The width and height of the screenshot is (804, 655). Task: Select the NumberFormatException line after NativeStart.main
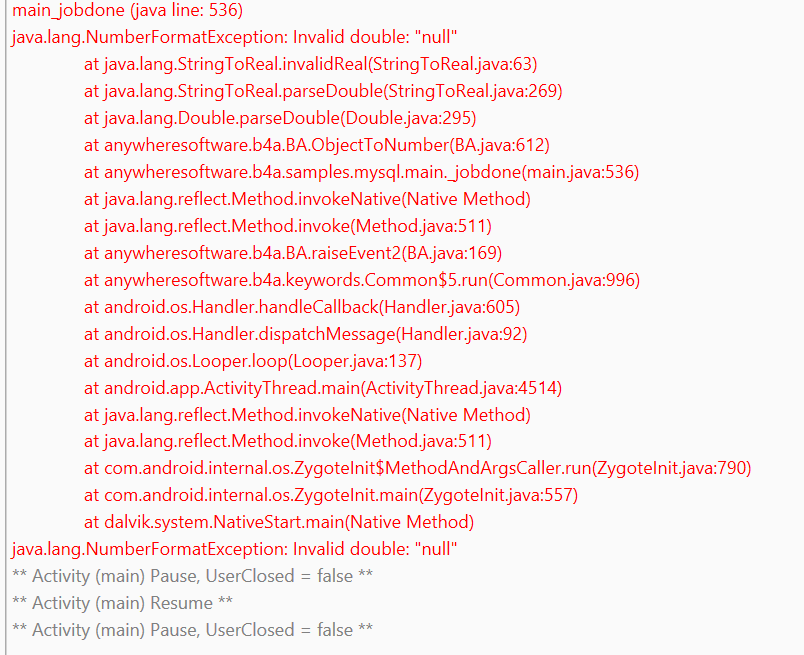pyautogui.click(x=234, y=549)
